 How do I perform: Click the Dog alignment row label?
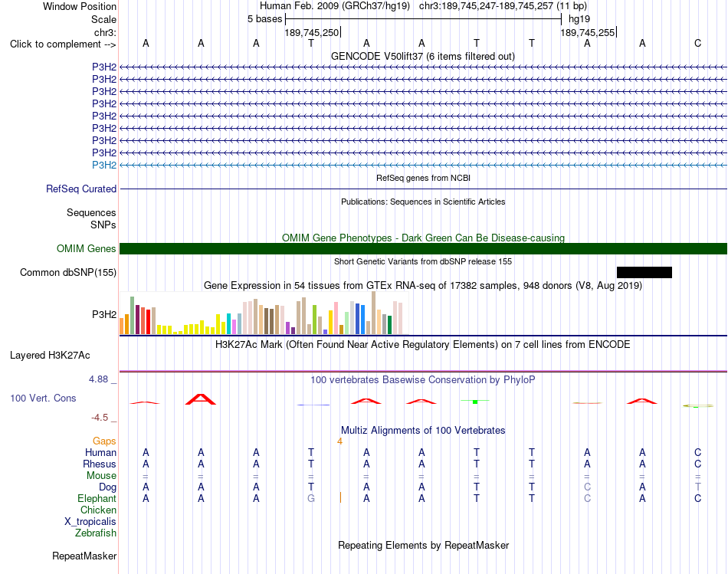107,487
